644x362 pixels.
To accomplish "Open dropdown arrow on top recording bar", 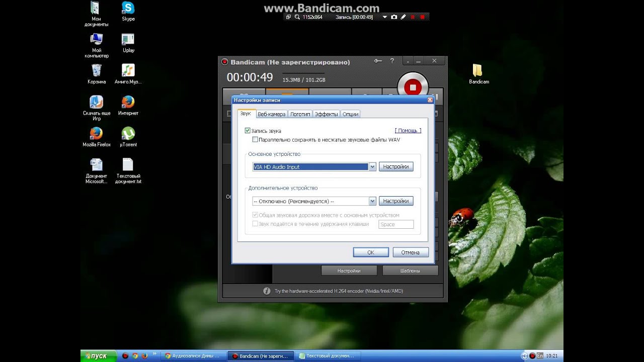I will click(x=385, y=17).
